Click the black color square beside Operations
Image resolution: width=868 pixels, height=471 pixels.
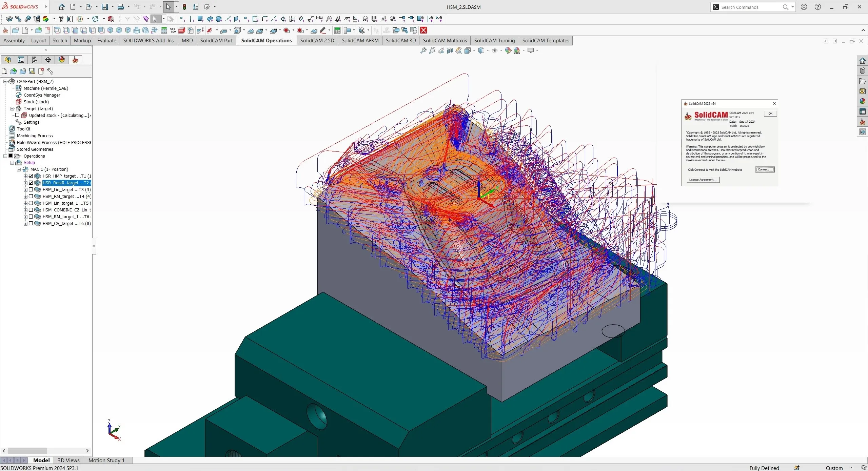coord(11,156)
